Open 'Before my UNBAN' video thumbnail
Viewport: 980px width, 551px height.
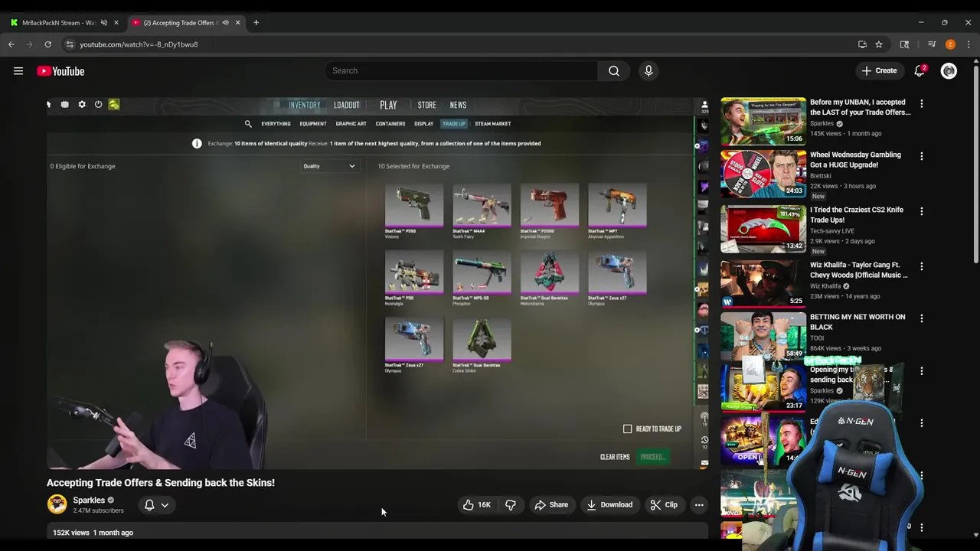coord(763,121)
